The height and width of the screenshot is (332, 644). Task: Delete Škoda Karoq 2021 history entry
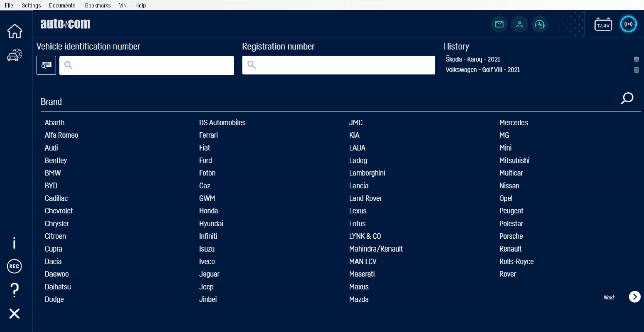[636, 60]
